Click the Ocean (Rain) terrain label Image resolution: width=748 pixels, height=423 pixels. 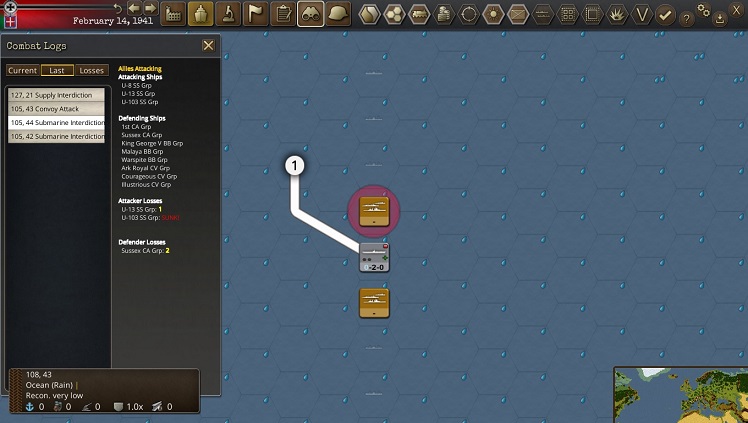pos(49,385)
